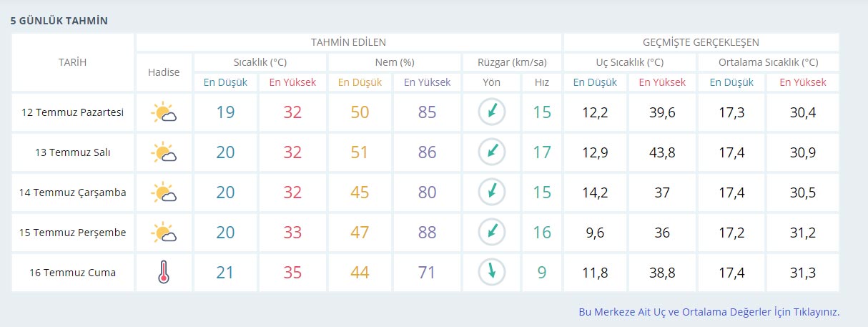Click the partly cloudy icon for 13 Temmuz Salı

pyautogui.click(x=164, y=153)
